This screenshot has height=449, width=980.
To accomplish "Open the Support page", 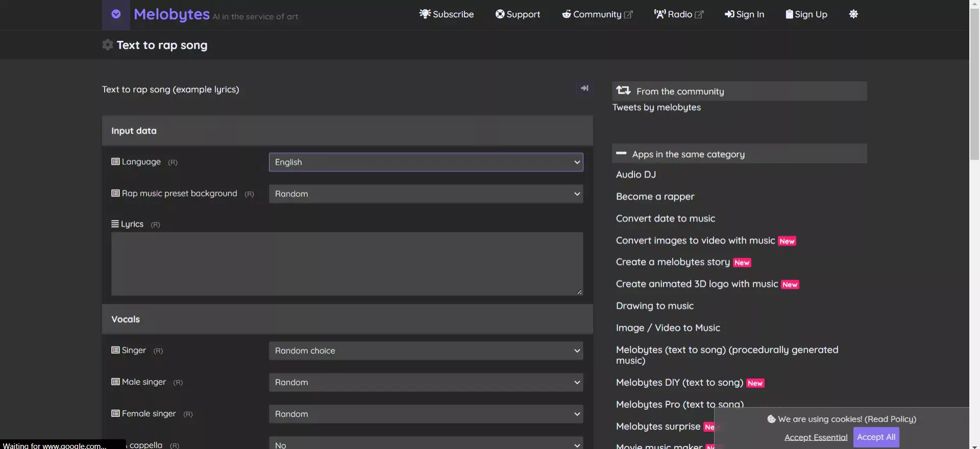I will click(x=518, y=14).
